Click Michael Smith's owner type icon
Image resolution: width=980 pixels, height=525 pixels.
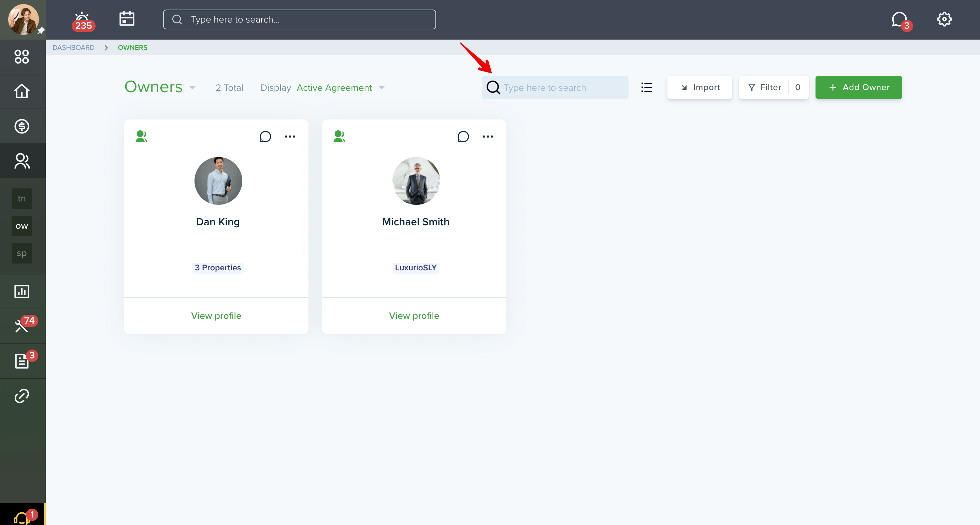coord(339,136)
